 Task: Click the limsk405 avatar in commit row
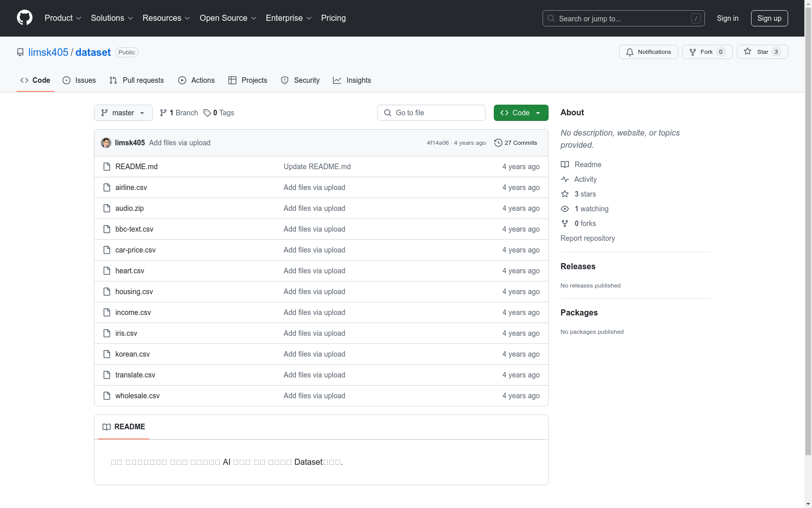106,143
